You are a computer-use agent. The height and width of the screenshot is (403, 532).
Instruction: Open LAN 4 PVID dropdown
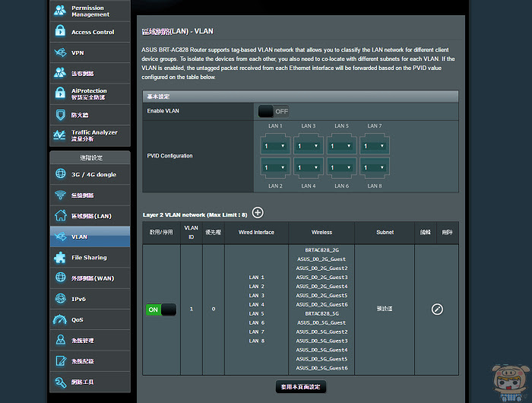coord(308,168)
